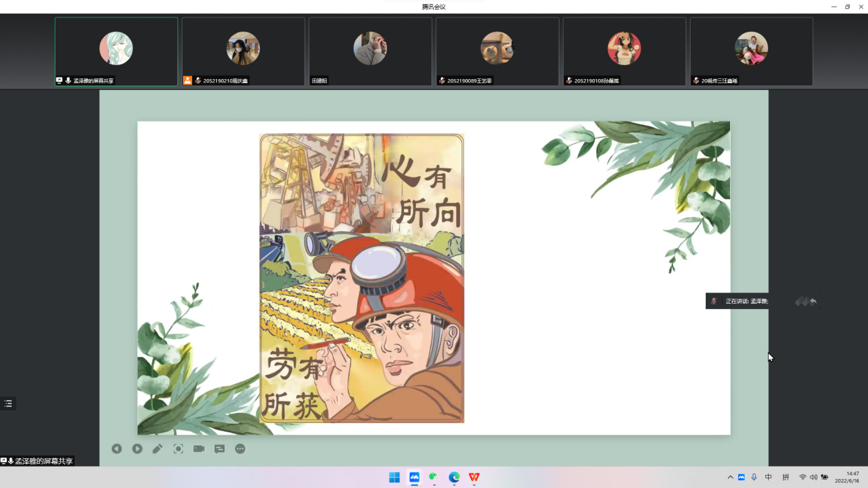The width and height of the screenshot is (868, 488).
Task: Click muted mic icon beside 2052190089王艺率
Action: tap(442, 80)
